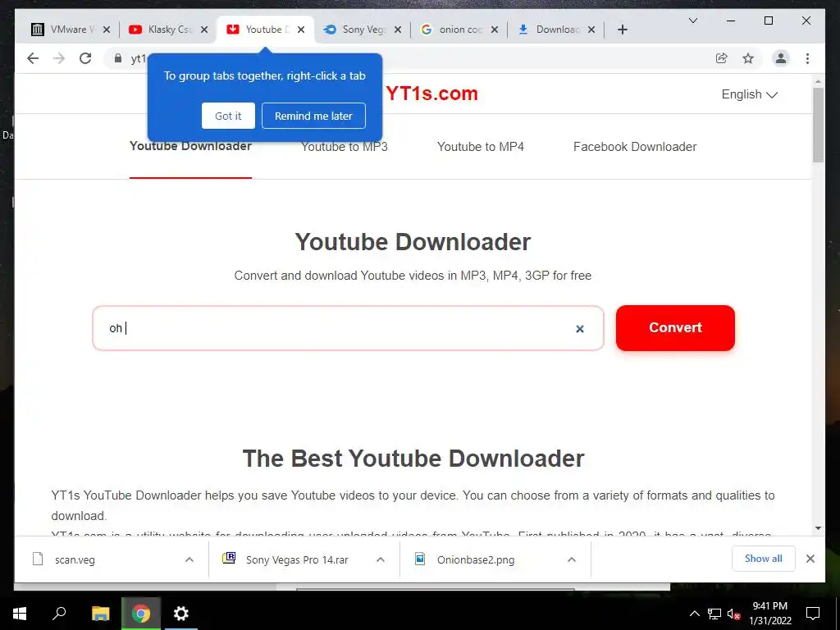The height and width of the screenshot is (630, 840).
Task: Open the taskbar clock and date
Action: pos(769,614)
